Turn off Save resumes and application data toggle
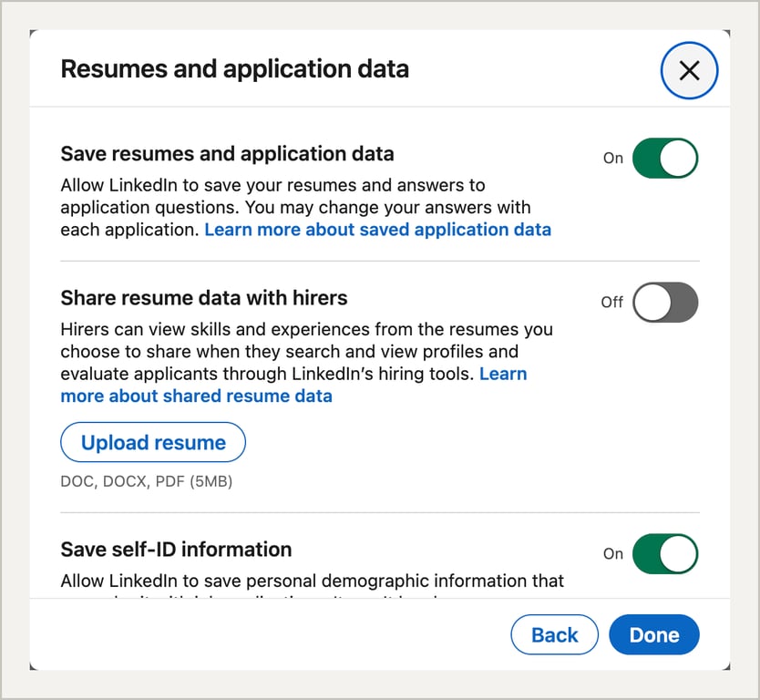 coord(665,158)
